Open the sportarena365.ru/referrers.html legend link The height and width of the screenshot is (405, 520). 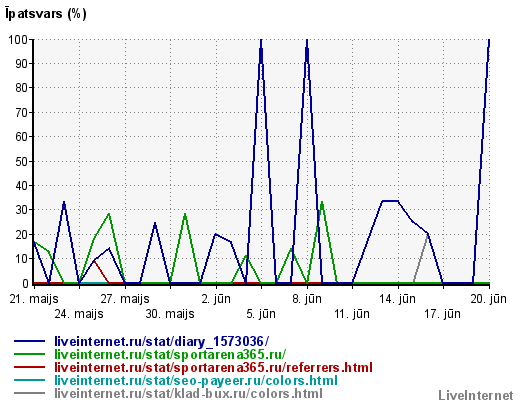point(213,367)
